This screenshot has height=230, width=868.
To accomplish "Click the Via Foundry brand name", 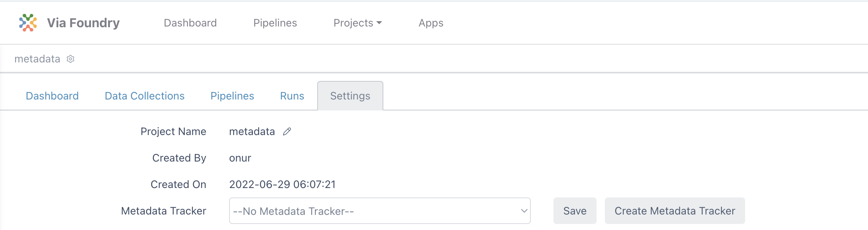I will click(x=83, y=23).
